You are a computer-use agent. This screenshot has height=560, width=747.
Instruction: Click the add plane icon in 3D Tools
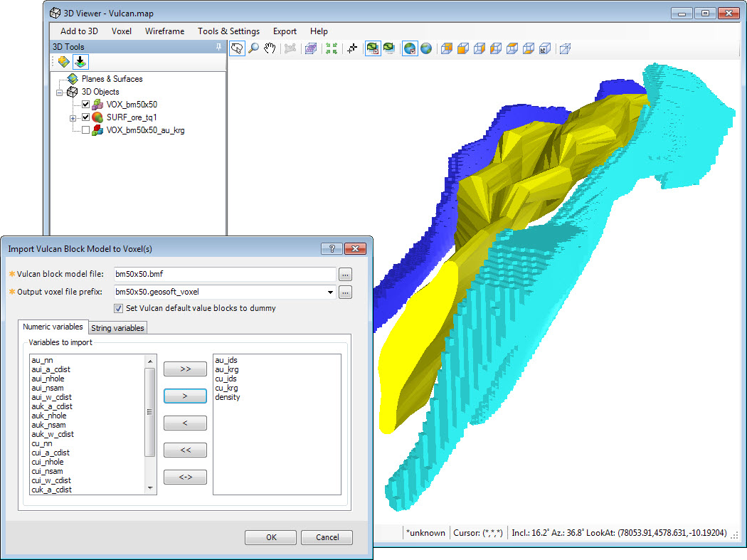pyautogui.click(x=63, y=62)
